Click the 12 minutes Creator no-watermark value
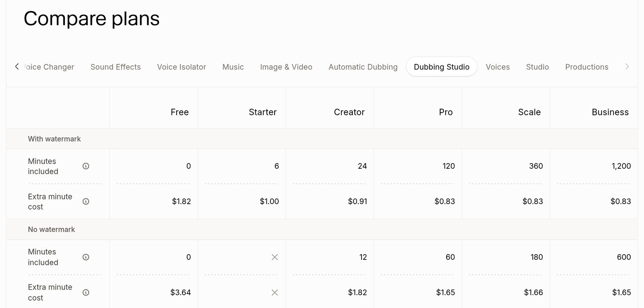The height and width of the screenshot is (308, 644). point(363,257)
